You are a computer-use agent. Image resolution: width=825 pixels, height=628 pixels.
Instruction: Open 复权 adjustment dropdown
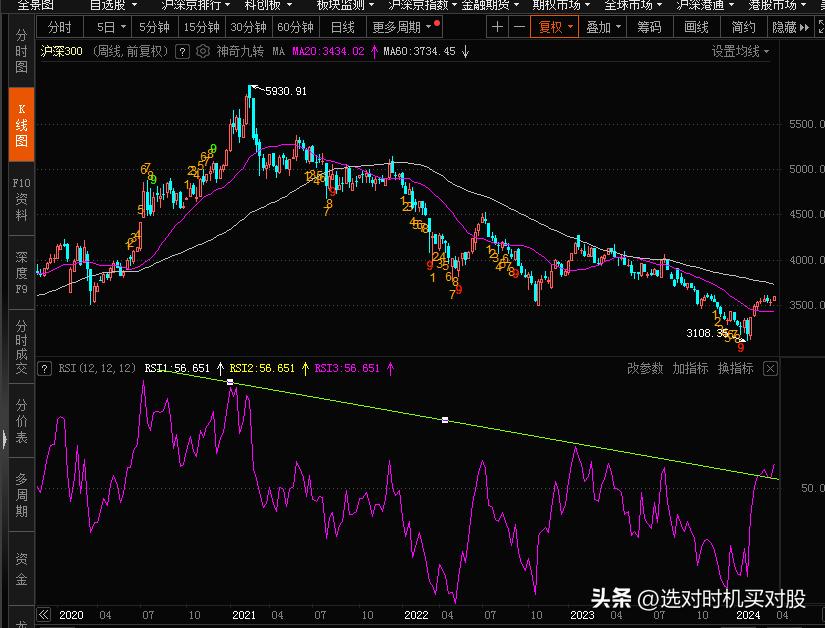[555, 27]
